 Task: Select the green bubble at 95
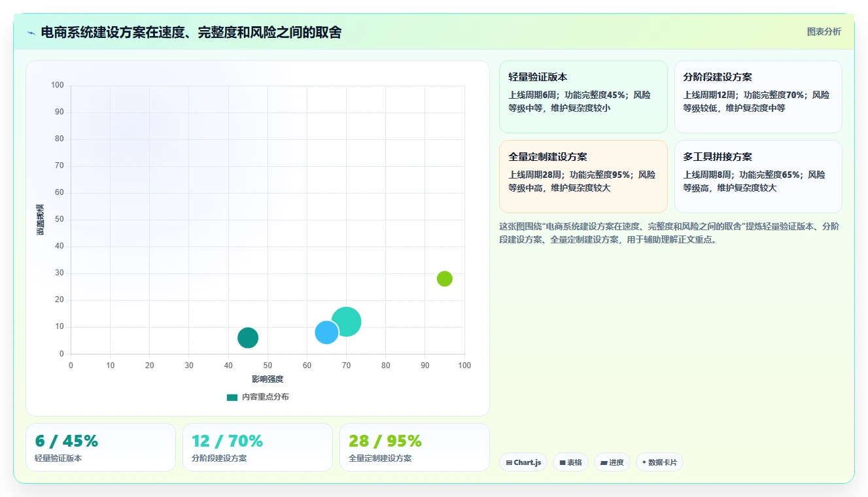point(445,279)
